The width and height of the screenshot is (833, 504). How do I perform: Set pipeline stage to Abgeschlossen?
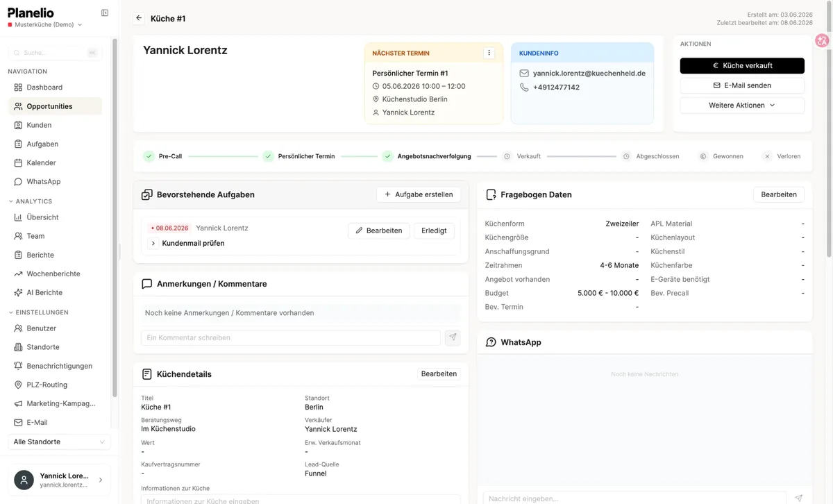click(650, 156)
